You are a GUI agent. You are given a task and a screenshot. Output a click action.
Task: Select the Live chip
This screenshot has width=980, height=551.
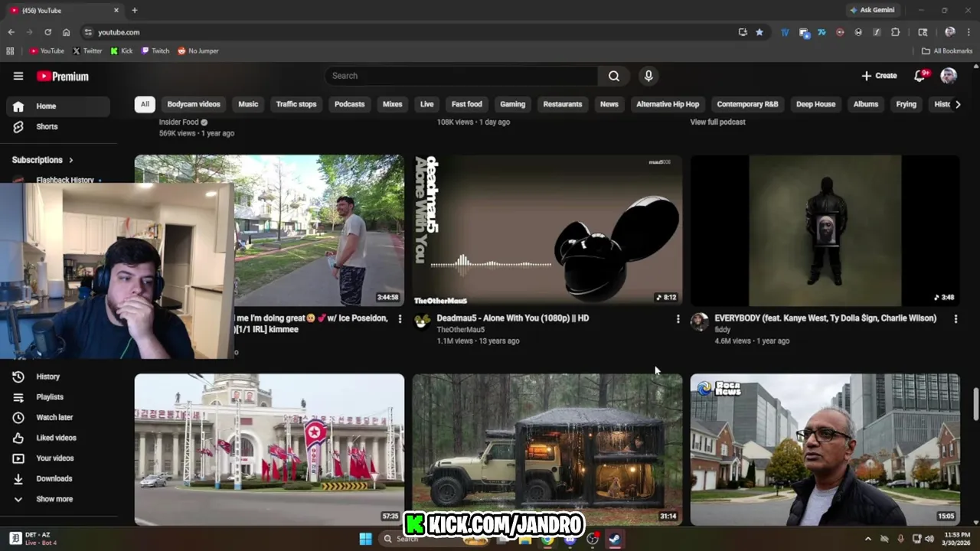pyautogui.click(x=426, y=104)
